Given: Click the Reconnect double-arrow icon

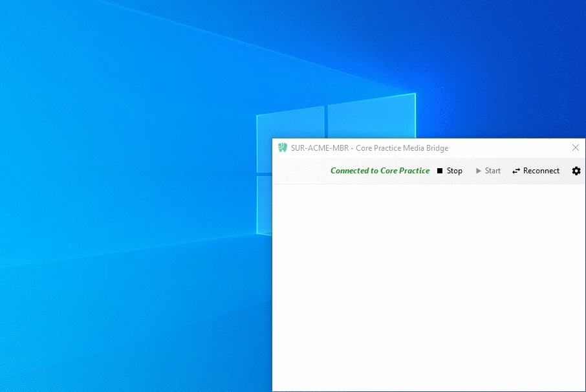Looking at the screenshot, I should [x=516, y=171].
